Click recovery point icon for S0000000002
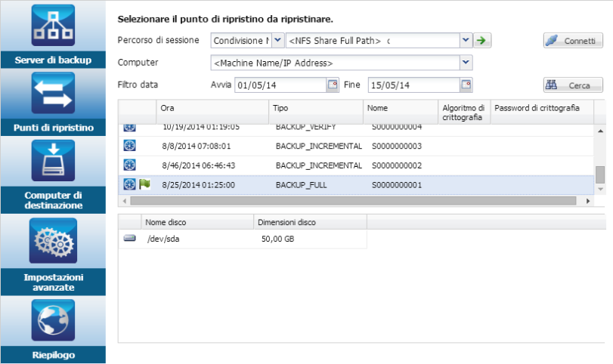This screenshot has width=613, height=364. [130, 165]
